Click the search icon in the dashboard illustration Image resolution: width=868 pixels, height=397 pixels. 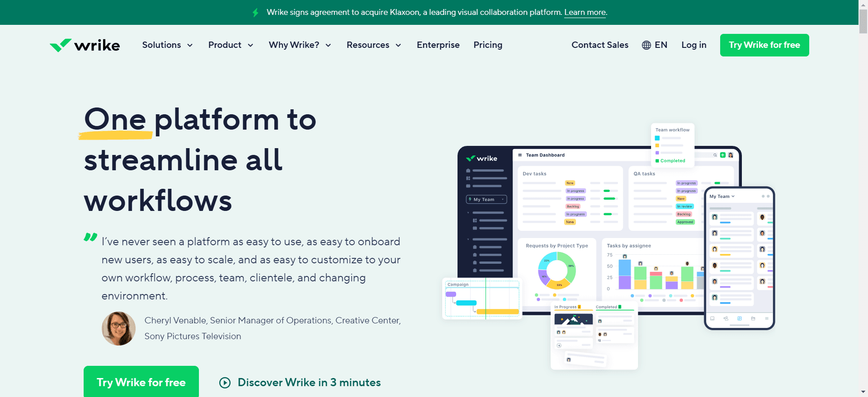click(715, 155)
